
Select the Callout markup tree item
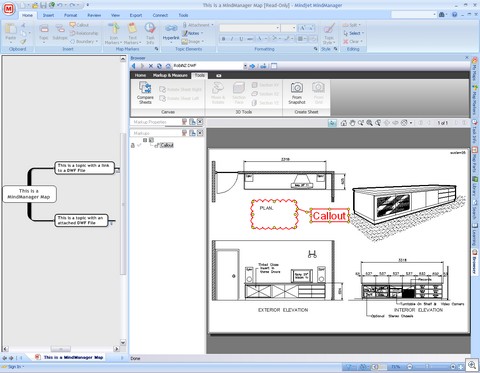[x=167, y=145]
